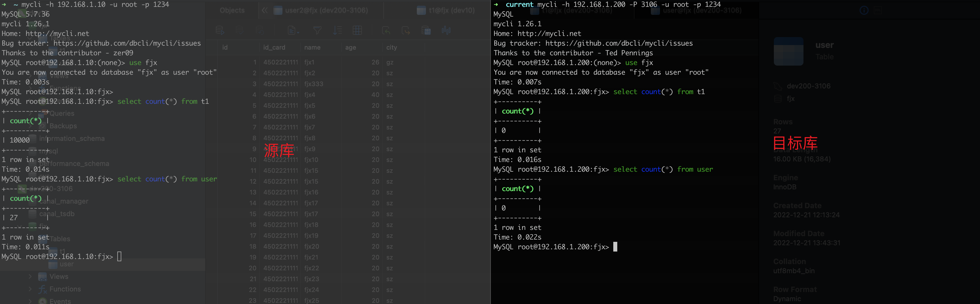Click the fjx database icon in info panel
980x304 pixels.
click(778, 99)
